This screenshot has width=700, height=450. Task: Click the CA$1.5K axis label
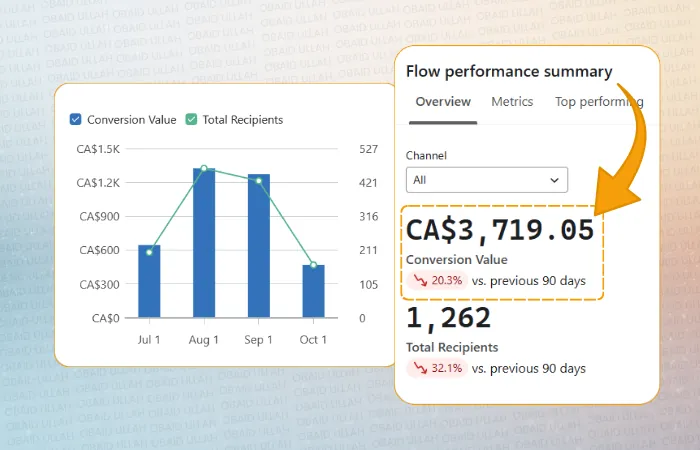tap(98, 149)
